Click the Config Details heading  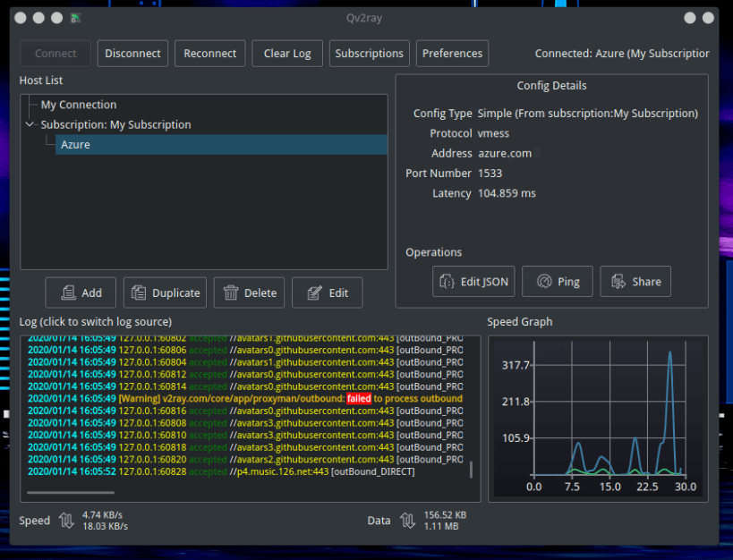[551, 86]
